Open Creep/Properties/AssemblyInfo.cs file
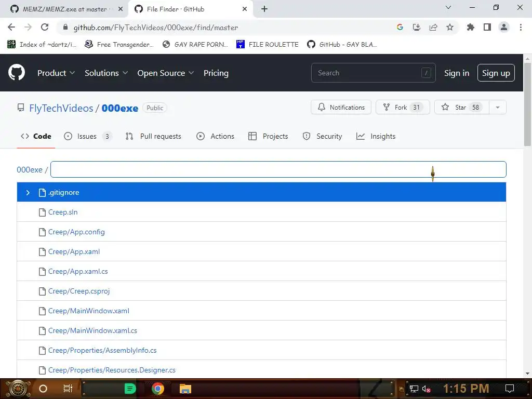Image resolution: width=532 pixels, height=399 pixels. [102, 350]
